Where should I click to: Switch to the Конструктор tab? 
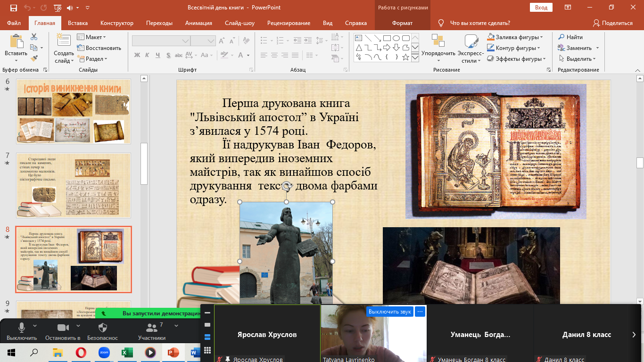[117, 23]
